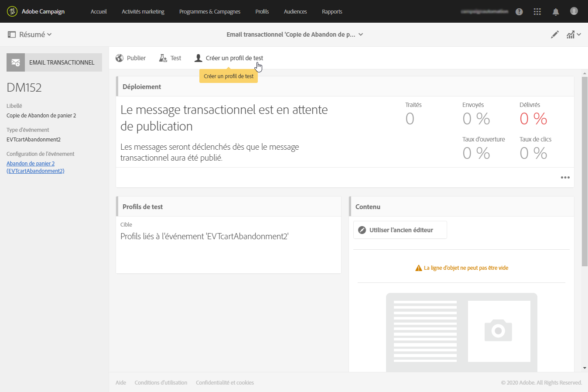Screen dimensions: 588x392
Task: Open the Programmes & Campagnes menu
Action: 210,12
